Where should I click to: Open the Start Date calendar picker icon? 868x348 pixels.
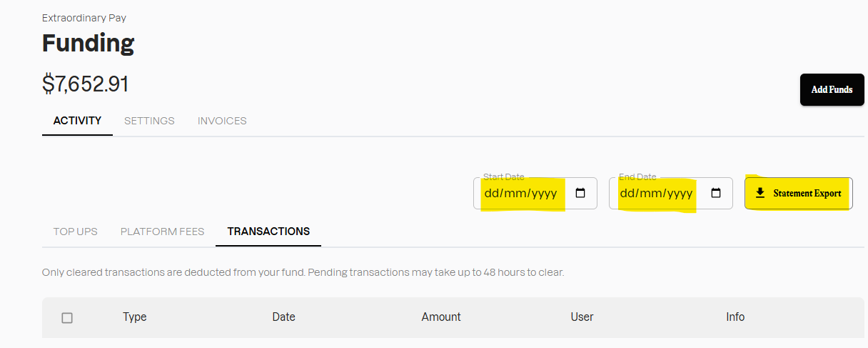tap(580, 193)
